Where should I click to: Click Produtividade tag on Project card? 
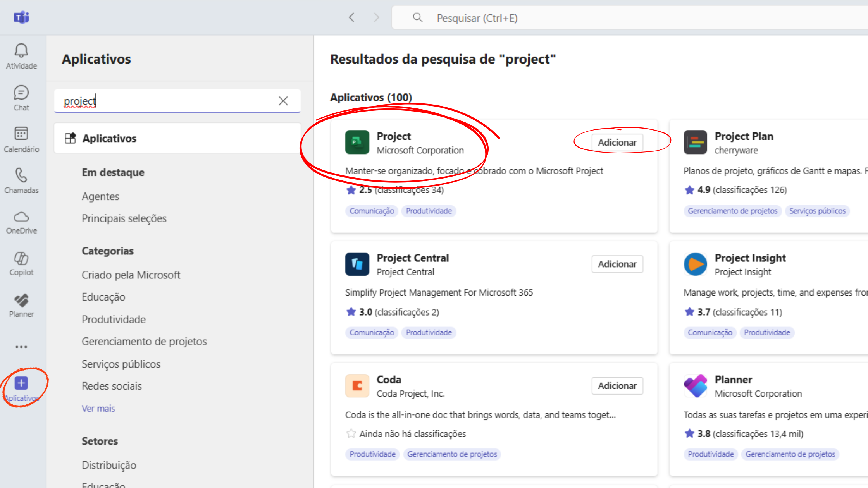pos(429,211)
